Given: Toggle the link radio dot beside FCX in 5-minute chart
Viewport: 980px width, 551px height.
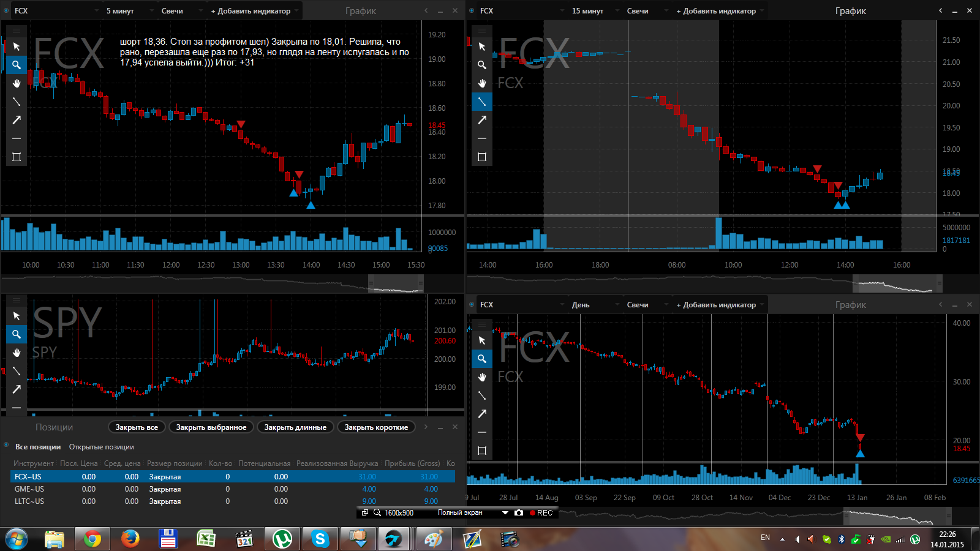Looking at the screenshot, I should (6, 11).
